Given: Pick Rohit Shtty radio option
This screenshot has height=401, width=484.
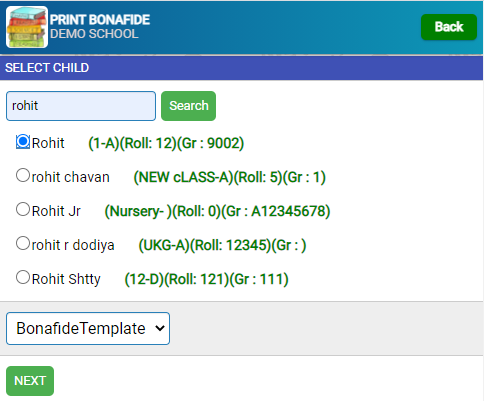Looking at the screenshot, I should tap(23, 277).
